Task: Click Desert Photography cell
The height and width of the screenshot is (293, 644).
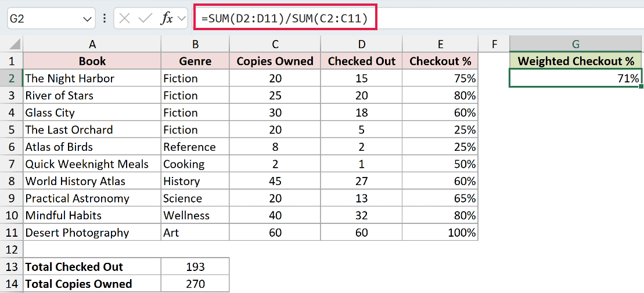Action: click(x=92, y=233)
